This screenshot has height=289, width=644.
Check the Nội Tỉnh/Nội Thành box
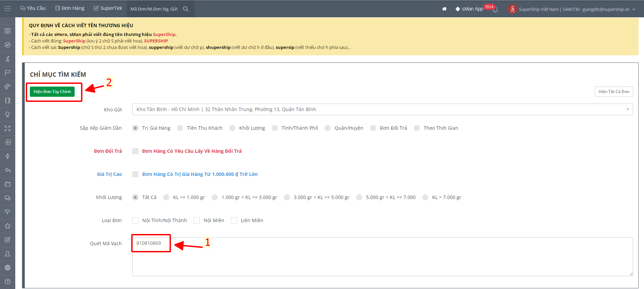[135, 220]
